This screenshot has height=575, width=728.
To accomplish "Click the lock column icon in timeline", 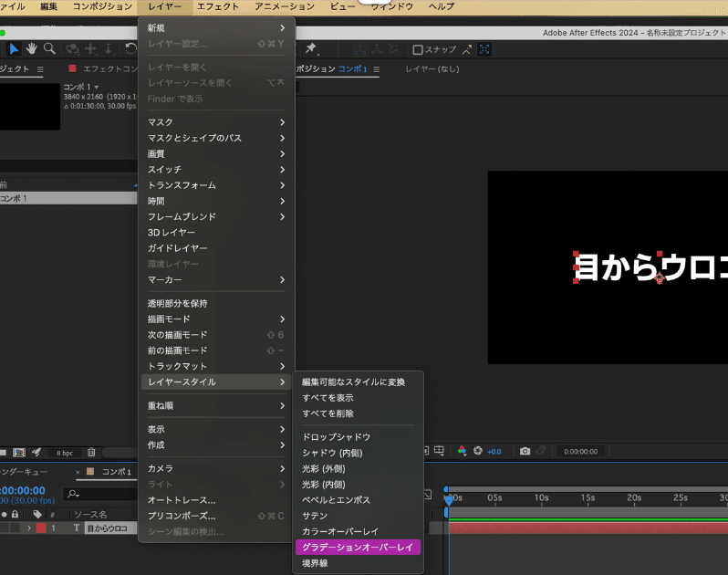I will click(x=15, y=514).
